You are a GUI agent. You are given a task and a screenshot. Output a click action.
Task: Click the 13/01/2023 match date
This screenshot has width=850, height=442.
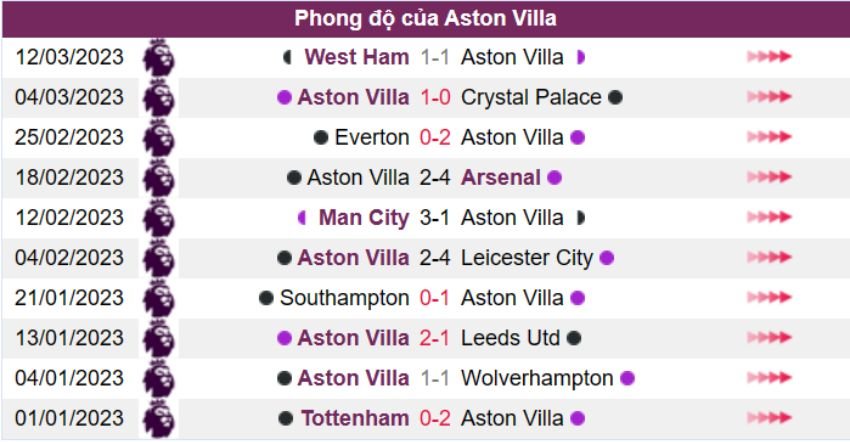pos(70,338)
